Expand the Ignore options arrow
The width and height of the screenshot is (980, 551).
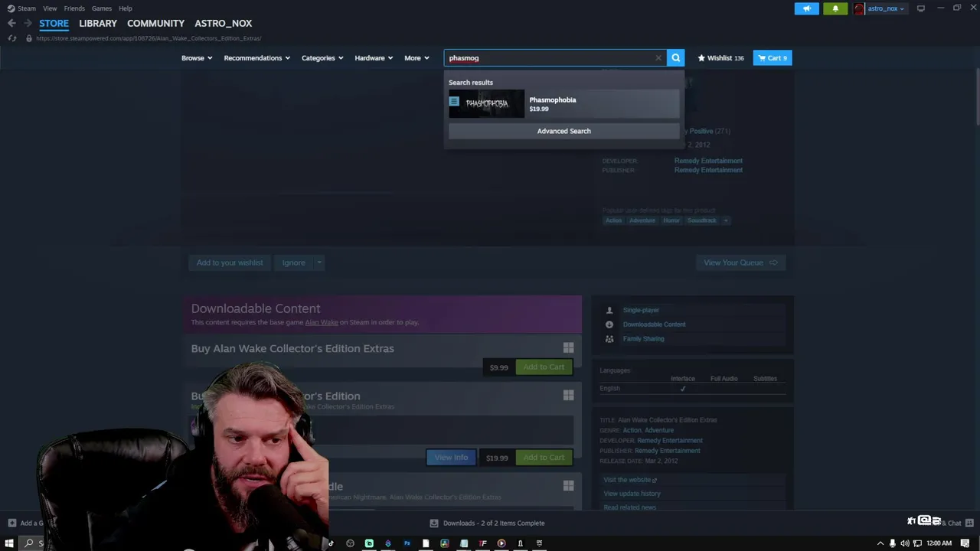coord(319,262)
